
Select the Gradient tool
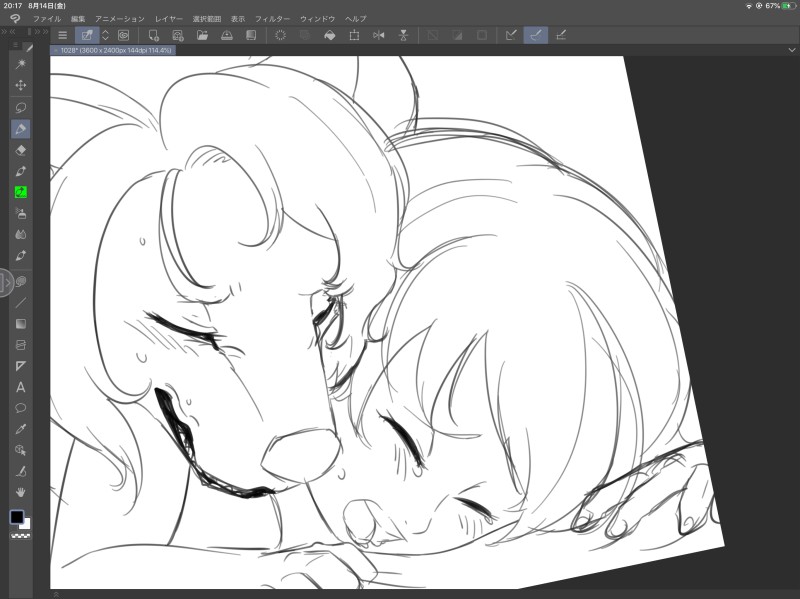(21, 324)
